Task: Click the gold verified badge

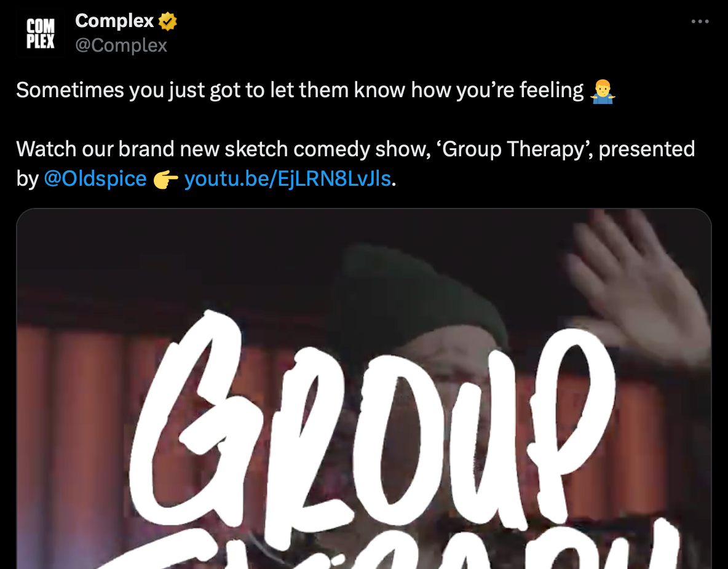Action: click(168, 22)
